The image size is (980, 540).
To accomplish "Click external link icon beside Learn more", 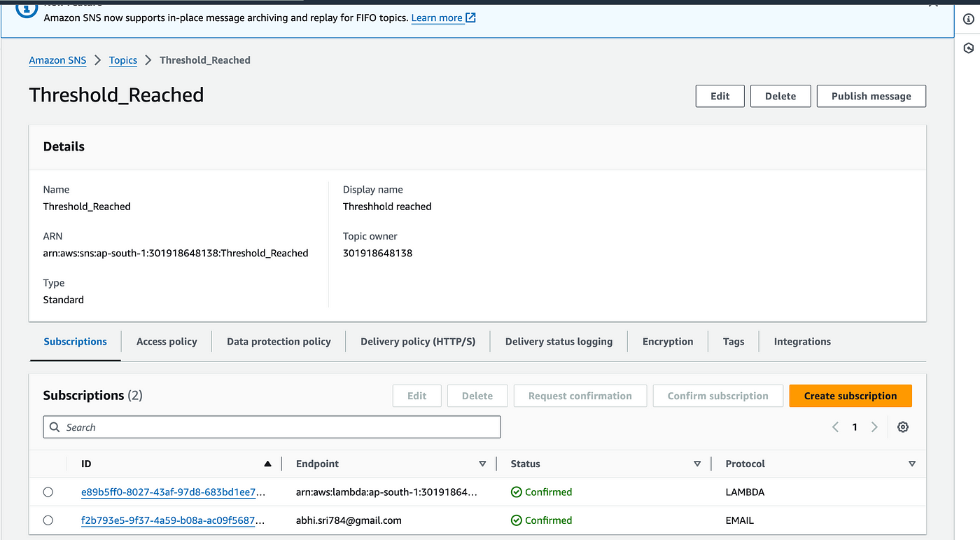I will [x=471, y=18].
